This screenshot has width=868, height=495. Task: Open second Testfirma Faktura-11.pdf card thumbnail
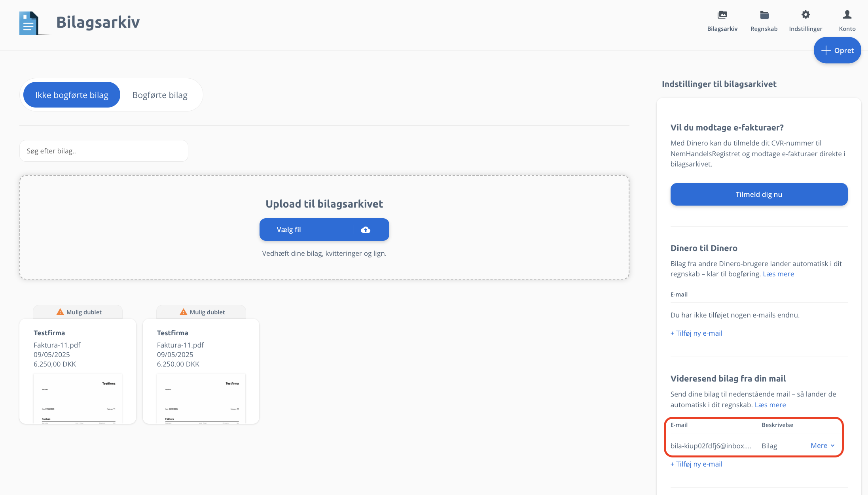coord(201,399)
